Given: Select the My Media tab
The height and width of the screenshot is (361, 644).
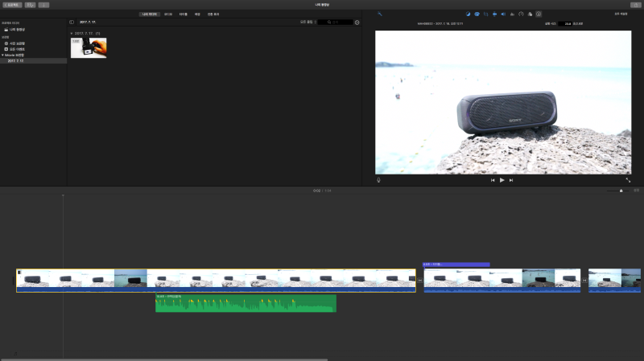Looking at the screenshot, I should [150, 14].
